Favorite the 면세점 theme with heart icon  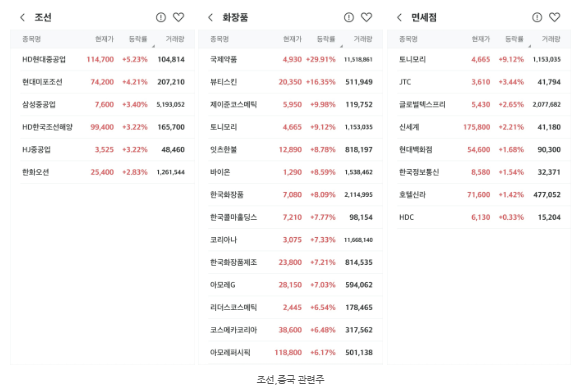pos(555,17)
